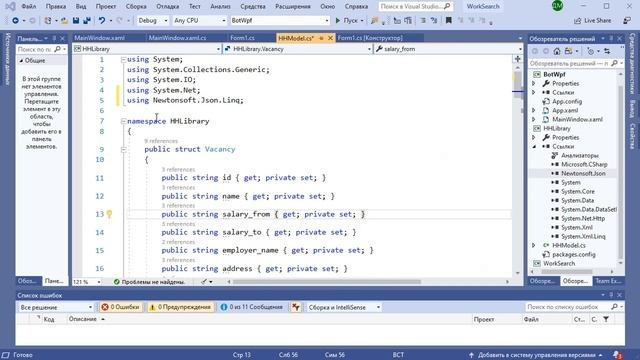Click the editor horizontal scrollbar

(x=327, y=282)
